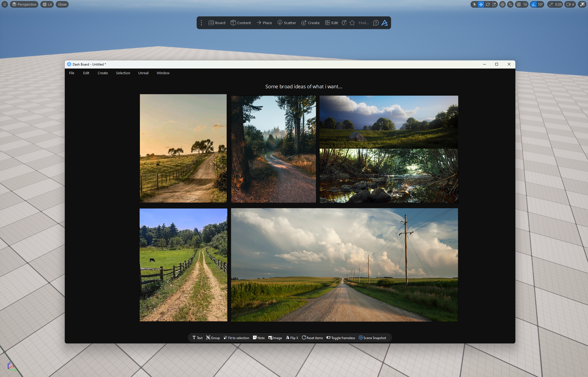Screen dimensions: 588x377
Task: Click the Find search field
Action: (x=363, y=23)
